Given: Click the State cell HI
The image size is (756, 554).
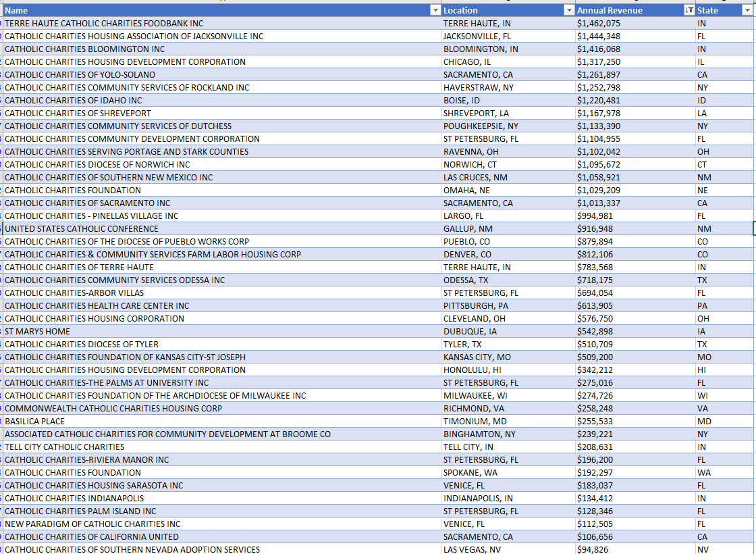Looking at the screenshot, I should (724, 370).
